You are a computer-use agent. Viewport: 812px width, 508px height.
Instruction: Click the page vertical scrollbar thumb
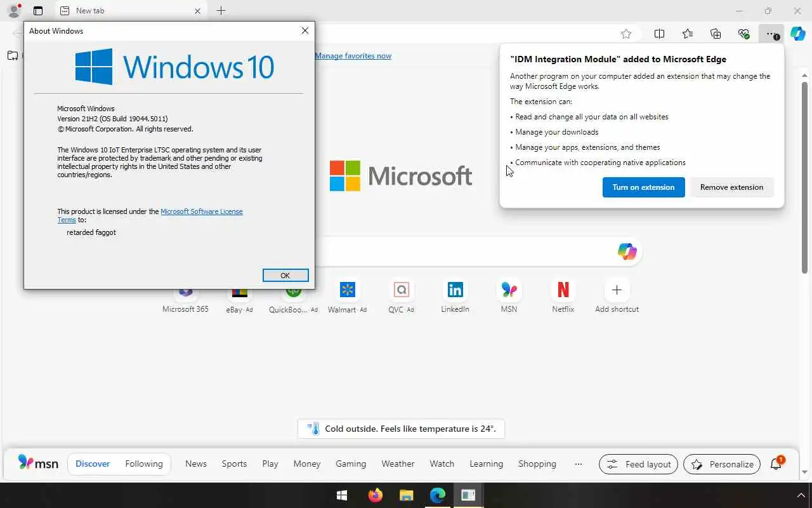805,178
